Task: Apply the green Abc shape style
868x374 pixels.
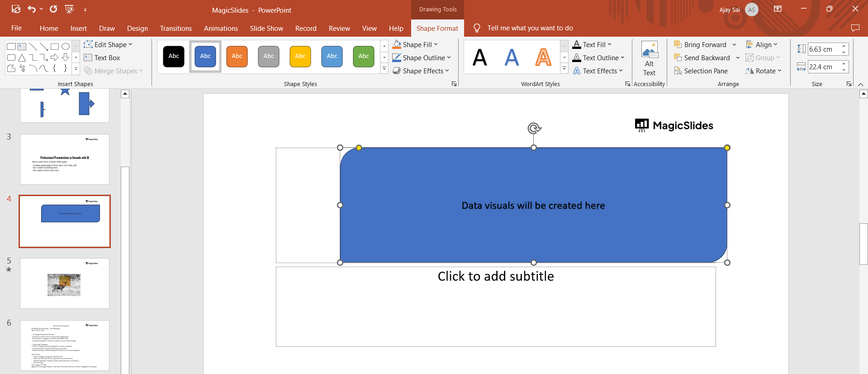Action: (x=364, y=56)
